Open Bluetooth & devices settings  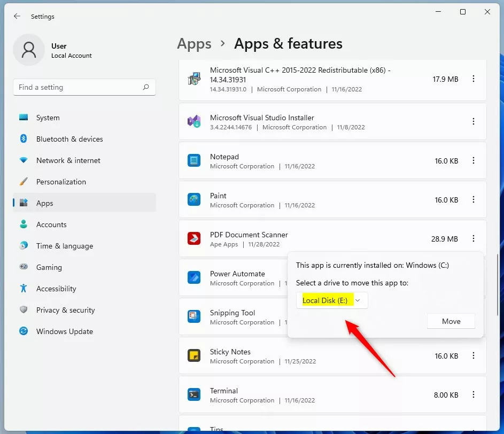pyautogui.click(x=84, y=139)
